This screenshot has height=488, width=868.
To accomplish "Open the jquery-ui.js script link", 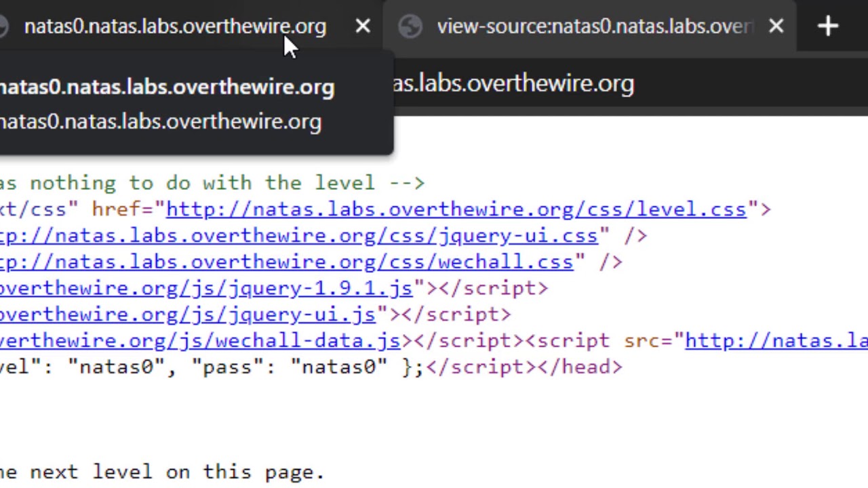I will (x=188, y=315).
